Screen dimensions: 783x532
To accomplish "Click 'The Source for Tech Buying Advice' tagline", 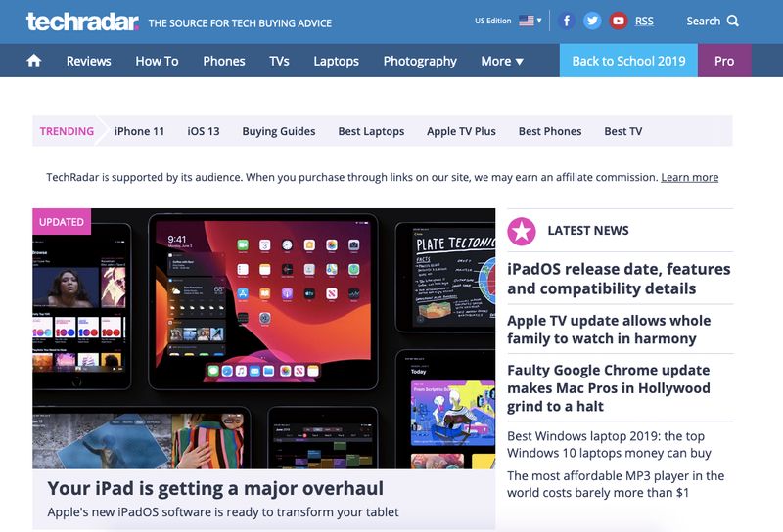I will point(240,22).
